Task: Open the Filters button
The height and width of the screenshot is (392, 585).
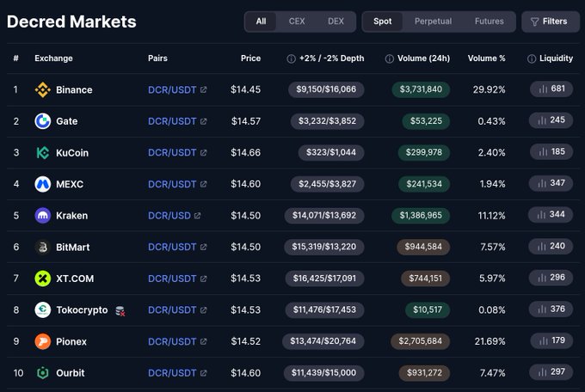Action: pyautogui.click(x=551, y=21)
